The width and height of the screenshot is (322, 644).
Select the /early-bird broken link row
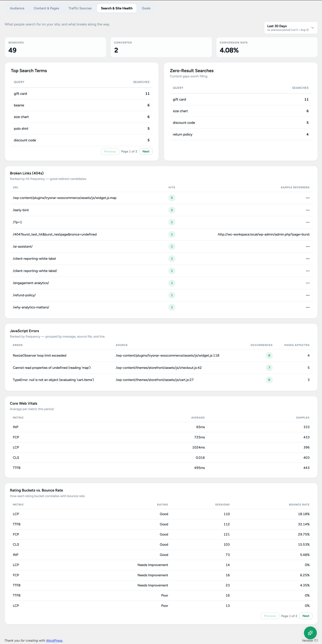pyautogui.click(x=161, y=210)
